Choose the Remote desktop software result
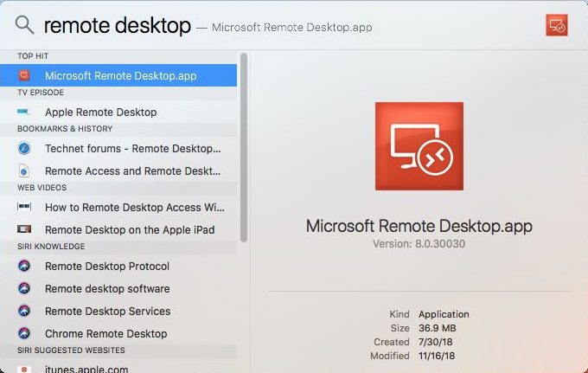This screenshot has width=588, height=373. point(118,288)
